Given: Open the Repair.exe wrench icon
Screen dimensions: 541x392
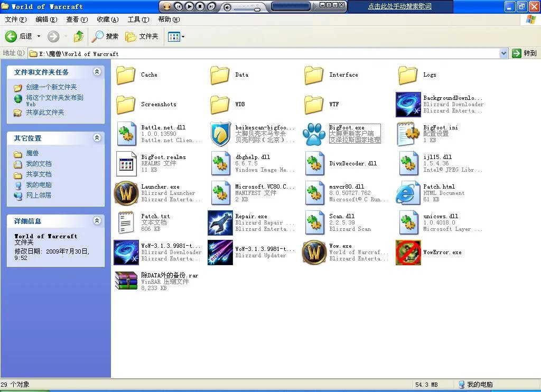Looking at the screenshot, I should point(220,222).
